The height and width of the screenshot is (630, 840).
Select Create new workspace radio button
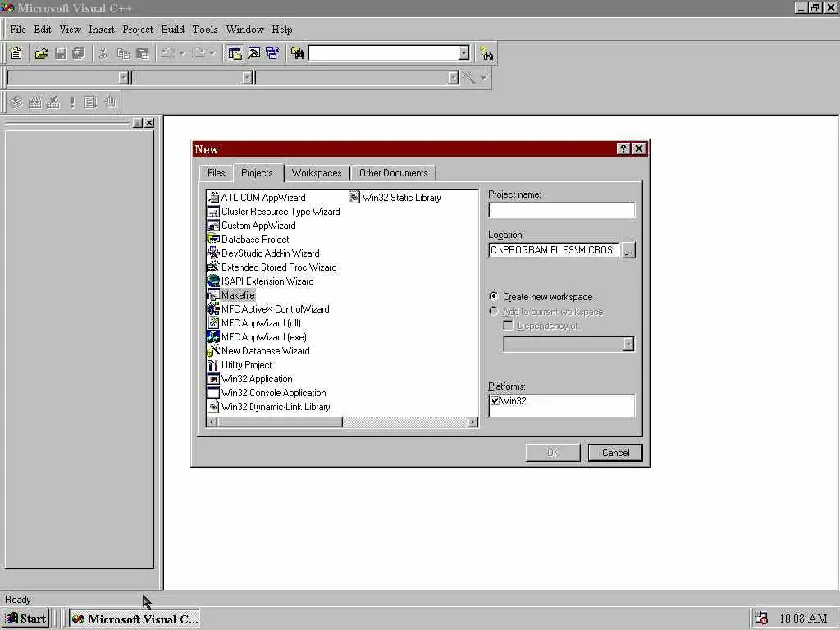coord(493,296)
